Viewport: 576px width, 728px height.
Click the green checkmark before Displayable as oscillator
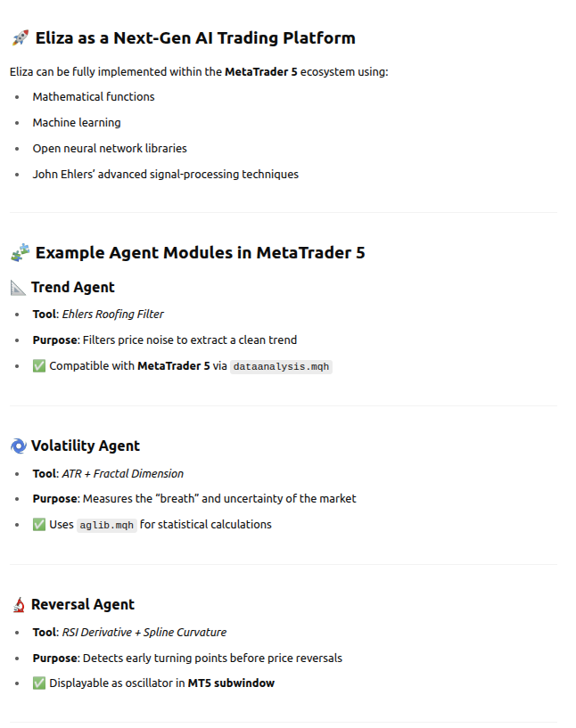(x=38, y=683)
